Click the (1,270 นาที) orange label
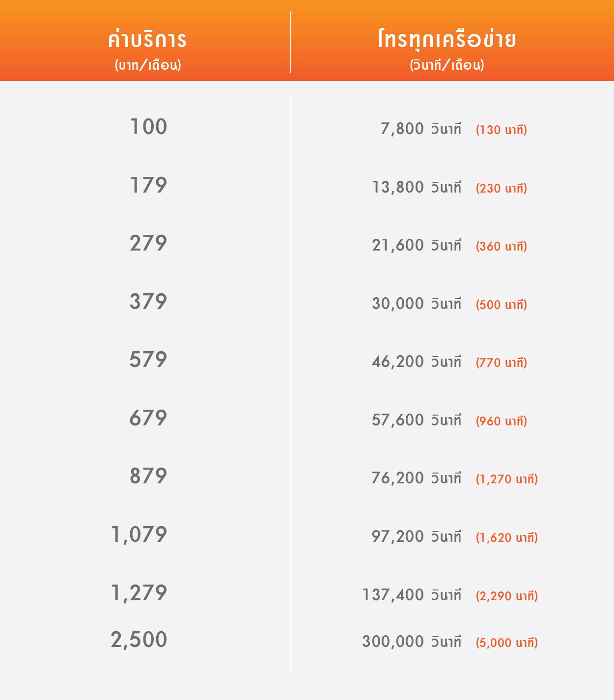614x700 pixels. (506, 479)
